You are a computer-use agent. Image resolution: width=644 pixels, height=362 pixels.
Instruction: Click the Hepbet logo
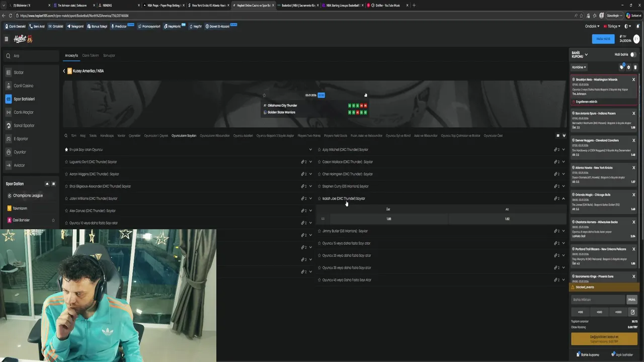tap(23, 39)
